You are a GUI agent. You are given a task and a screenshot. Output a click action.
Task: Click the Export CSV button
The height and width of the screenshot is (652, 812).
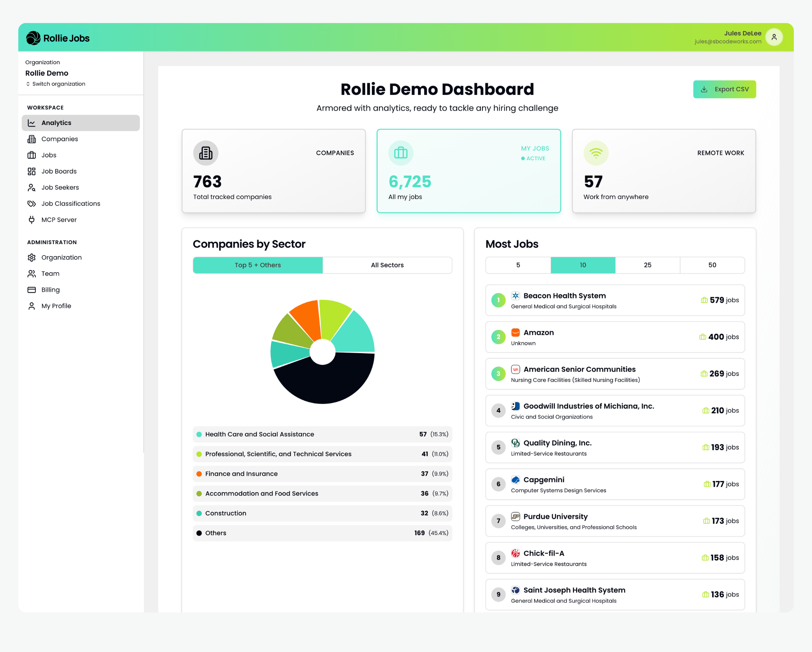[x=725, y=89]
